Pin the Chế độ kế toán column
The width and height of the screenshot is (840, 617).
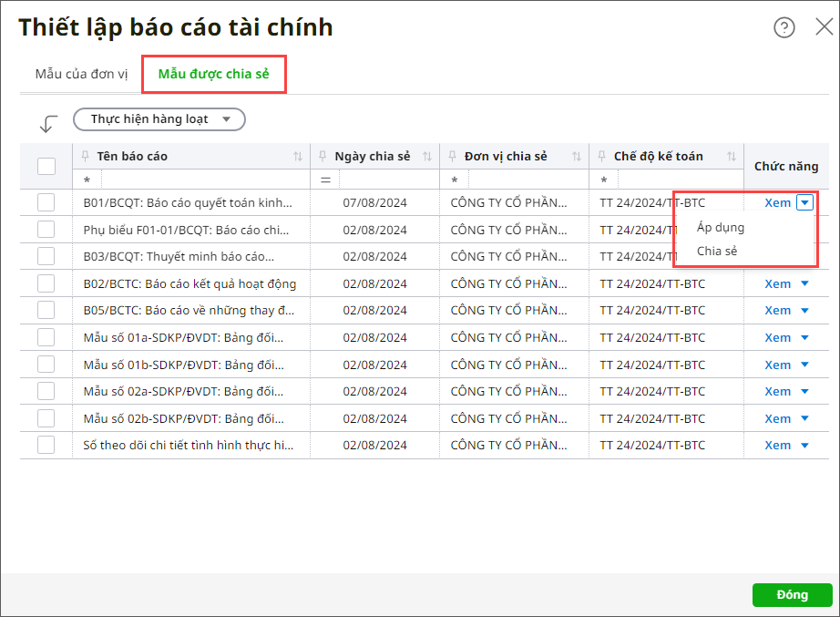tap(601, 156)
